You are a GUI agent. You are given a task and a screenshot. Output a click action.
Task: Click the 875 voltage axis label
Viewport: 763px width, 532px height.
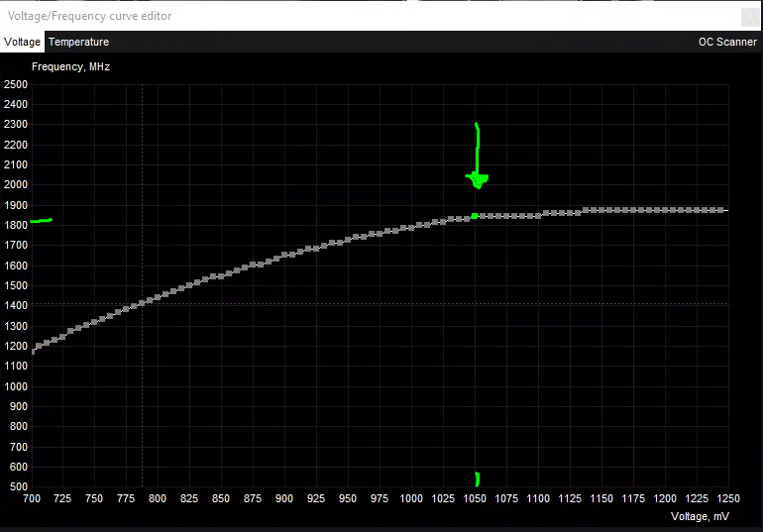[253, 498]
